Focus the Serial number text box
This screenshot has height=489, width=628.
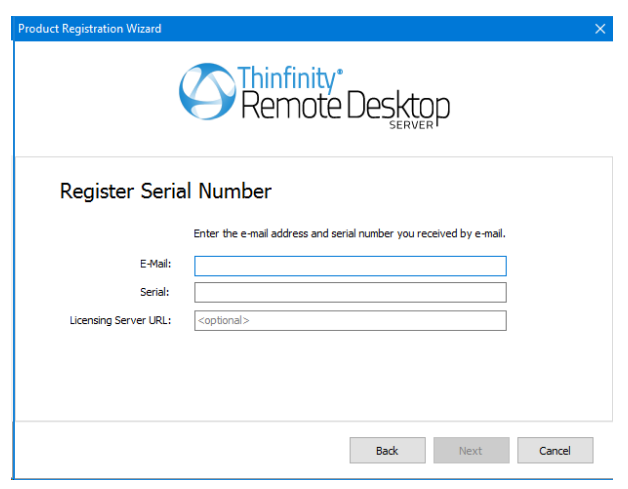click(x=350, y=292)
